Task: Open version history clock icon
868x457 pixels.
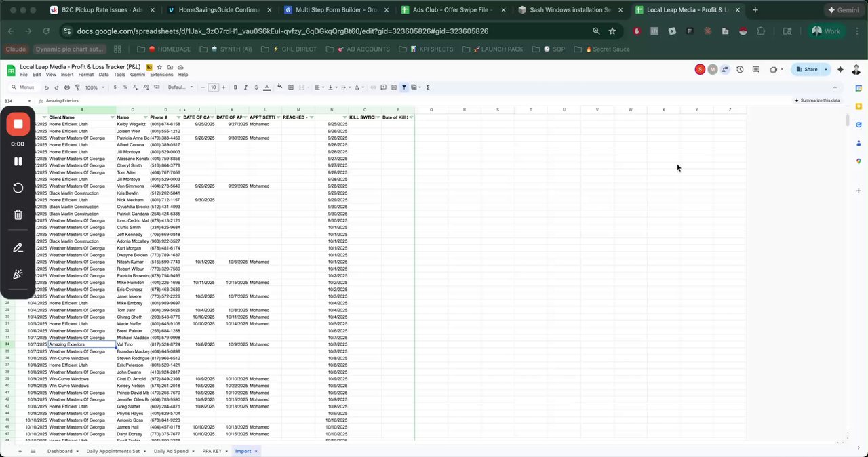Action: 740,69
